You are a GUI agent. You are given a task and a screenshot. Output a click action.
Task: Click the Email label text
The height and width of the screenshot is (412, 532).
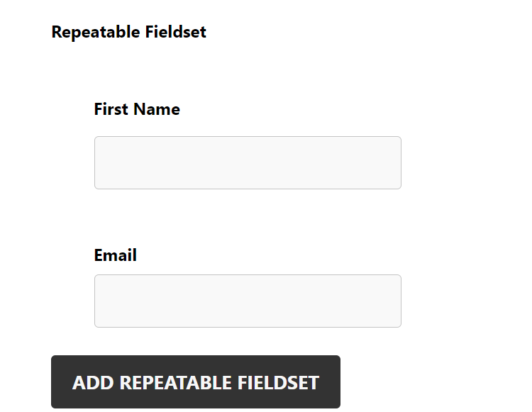click(116, 255)
